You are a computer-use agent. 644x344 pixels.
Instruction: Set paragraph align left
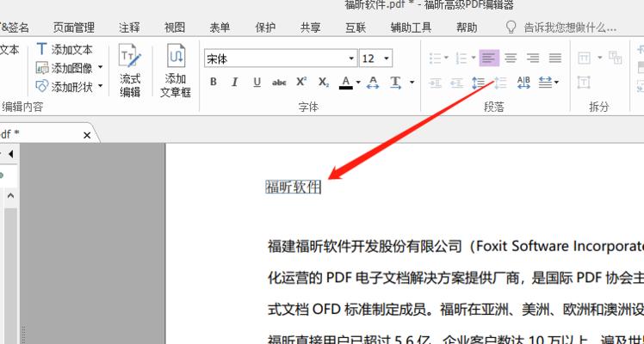(489, 58)
